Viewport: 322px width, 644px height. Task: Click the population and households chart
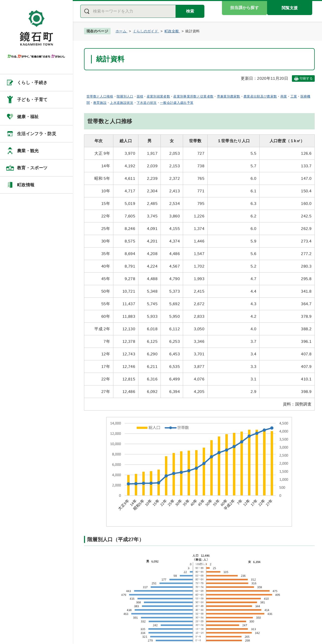click(199, 472)
